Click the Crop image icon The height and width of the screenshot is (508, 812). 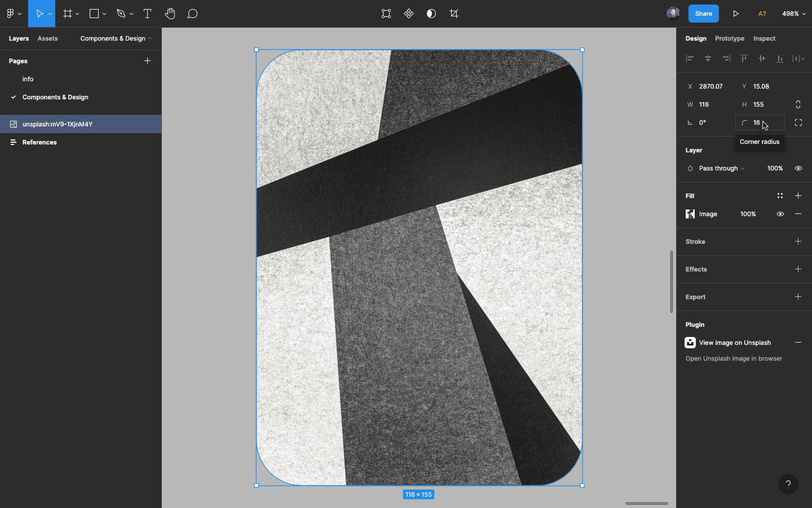[x=454, y=14]
